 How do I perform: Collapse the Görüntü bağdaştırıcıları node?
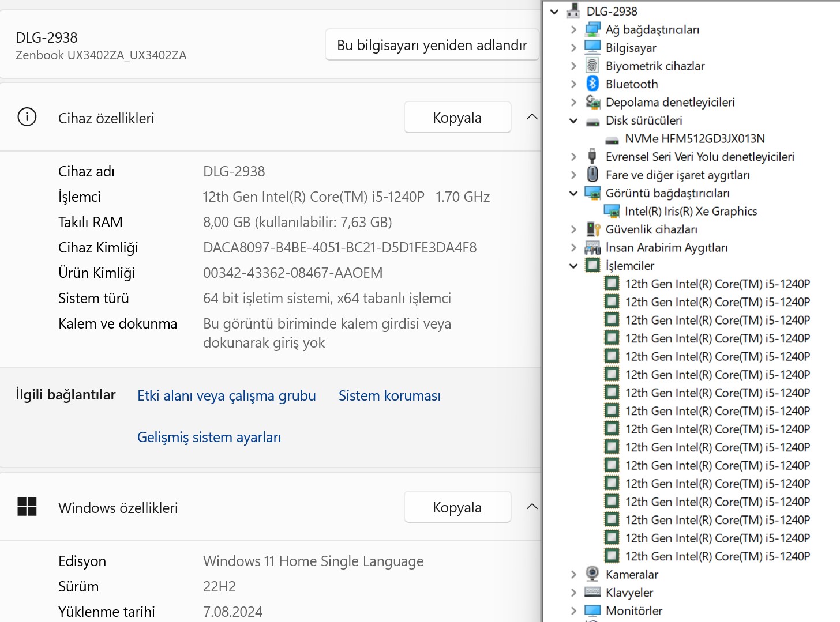click(x=573, y=193)
